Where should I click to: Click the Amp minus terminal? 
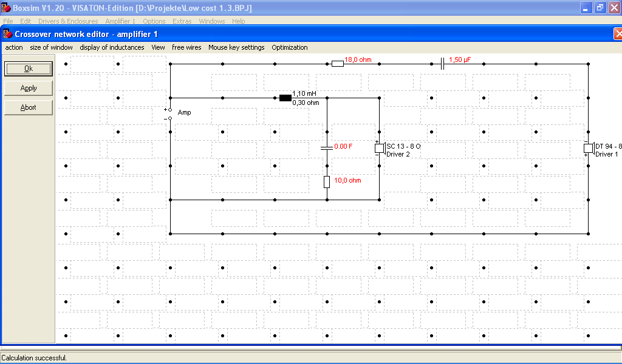170,118
